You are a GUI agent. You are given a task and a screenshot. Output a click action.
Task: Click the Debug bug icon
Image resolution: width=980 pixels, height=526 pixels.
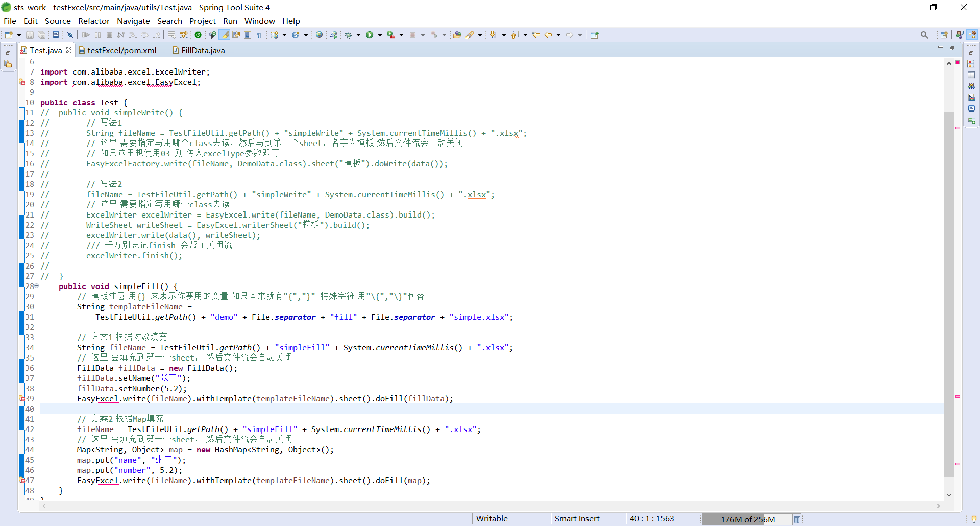348,35
